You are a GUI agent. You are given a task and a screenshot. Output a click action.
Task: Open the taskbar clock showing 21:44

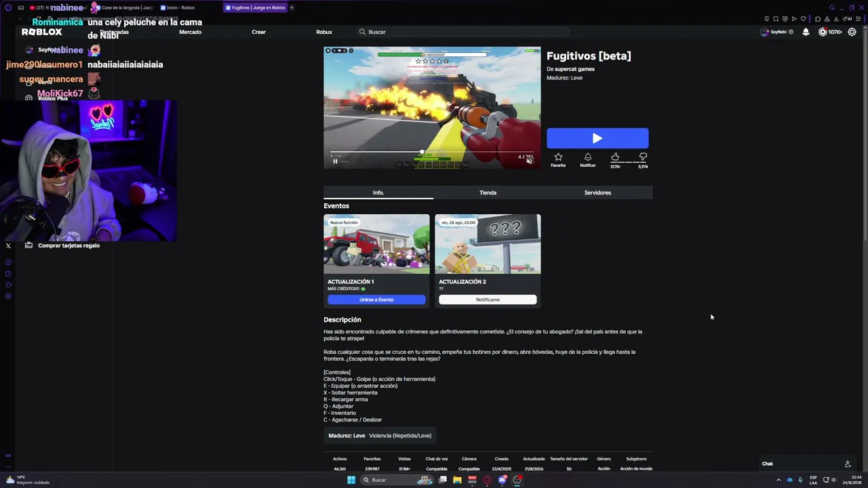click(x=850, y=480)
